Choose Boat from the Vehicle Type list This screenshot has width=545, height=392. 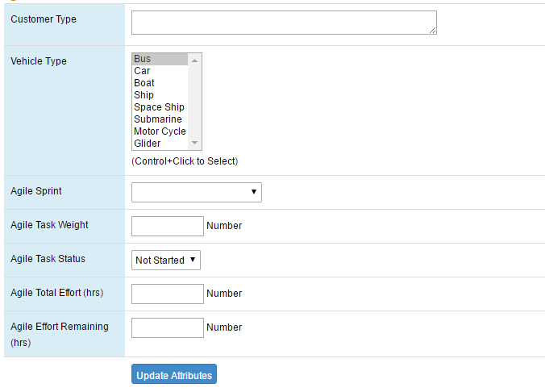[x=160, y=83]
